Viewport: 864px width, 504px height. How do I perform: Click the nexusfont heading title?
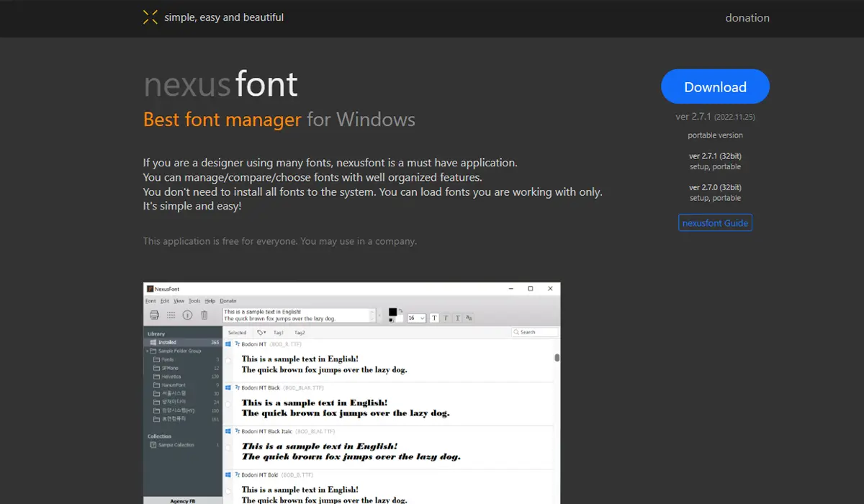(x=220, y=84)
